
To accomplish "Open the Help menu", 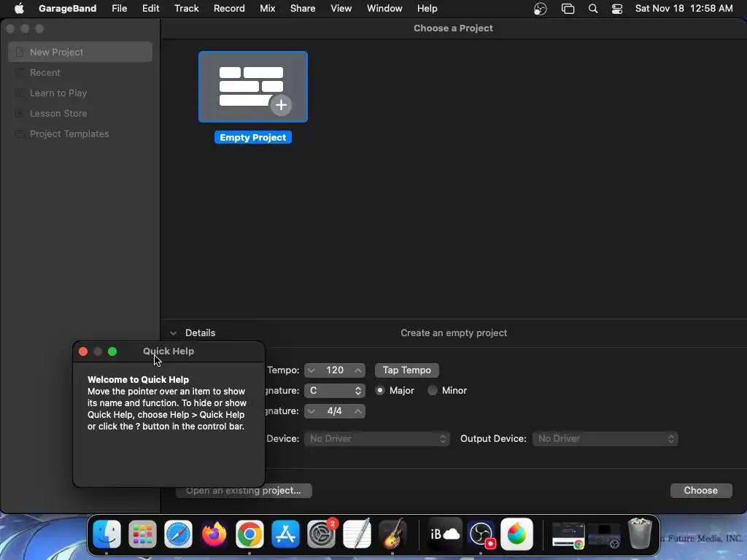I will (x=427, y=9).
